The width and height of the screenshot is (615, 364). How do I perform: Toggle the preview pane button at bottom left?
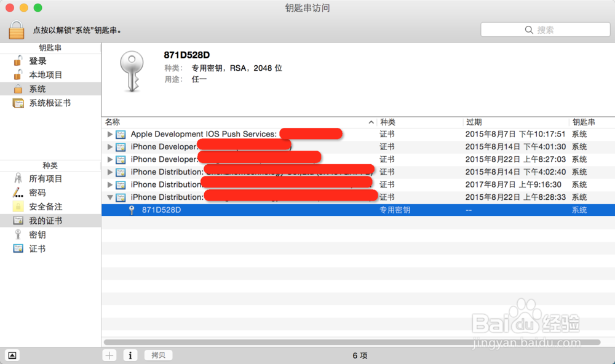pos(12,355)
